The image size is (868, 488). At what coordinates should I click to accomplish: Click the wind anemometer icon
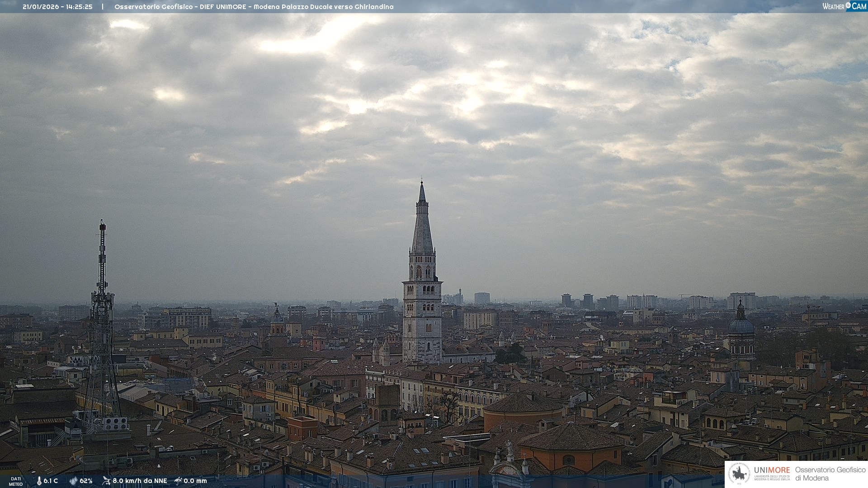(106, 481)
